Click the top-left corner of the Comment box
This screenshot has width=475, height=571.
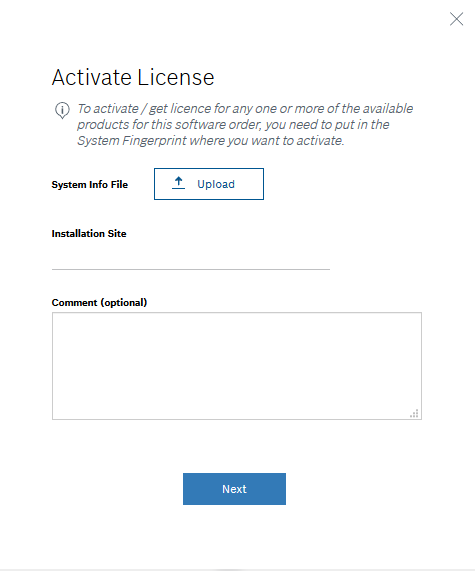tap(53, 314)
